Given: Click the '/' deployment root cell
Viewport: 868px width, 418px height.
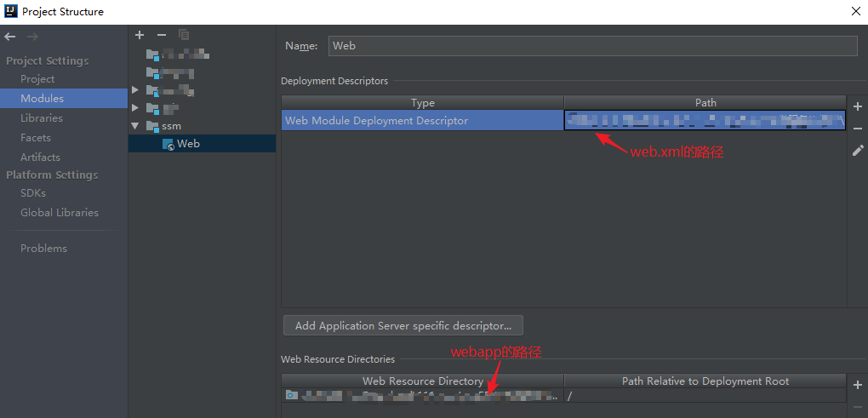Looking at the screenshot, I should [705, 395].
